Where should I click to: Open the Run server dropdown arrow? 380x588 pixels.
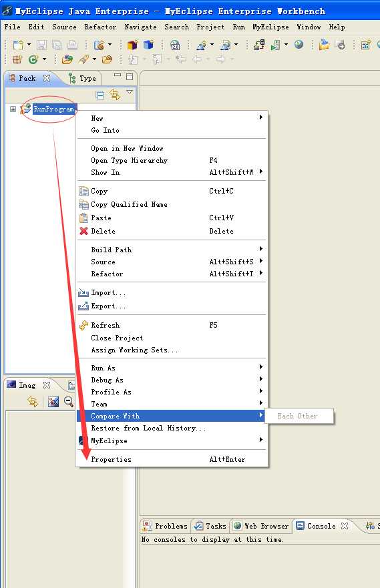tap(287, 45)
